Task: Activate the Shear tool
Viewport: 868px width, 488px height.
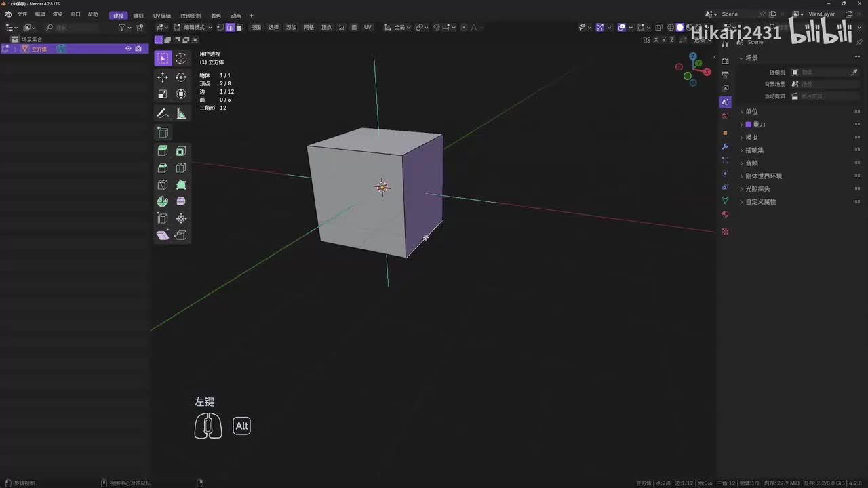Action: click(x=163, y=235)
